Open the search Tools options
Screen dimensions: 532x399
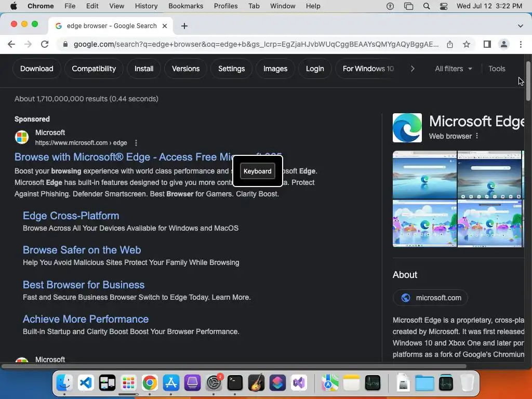click(497, 69)
